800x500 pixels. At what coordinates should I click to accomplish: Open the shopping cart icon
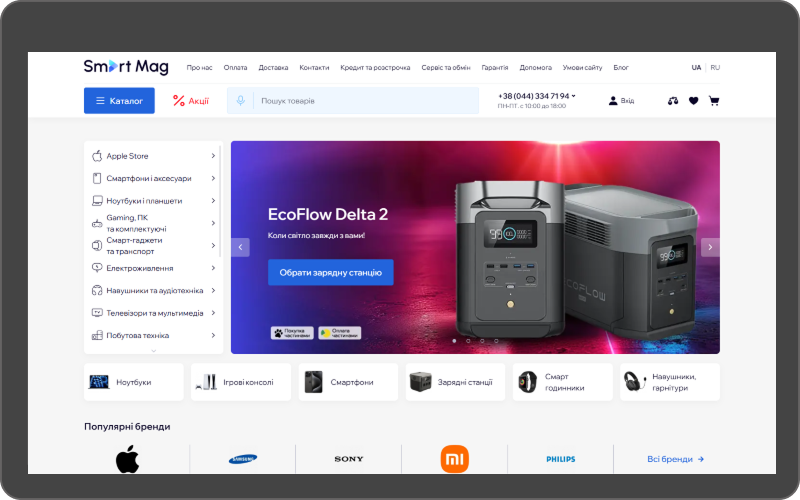tap(714, 101)
